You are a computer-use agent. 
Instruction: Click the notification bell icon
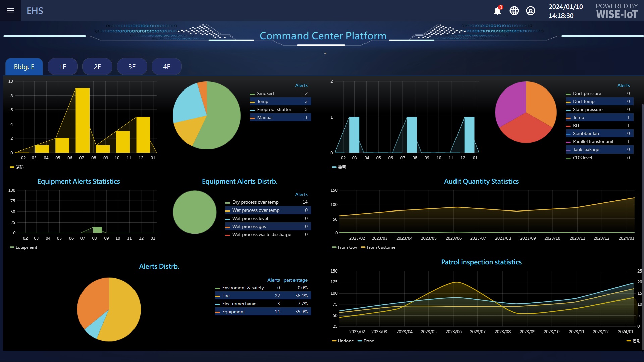(x=497, y=11)
